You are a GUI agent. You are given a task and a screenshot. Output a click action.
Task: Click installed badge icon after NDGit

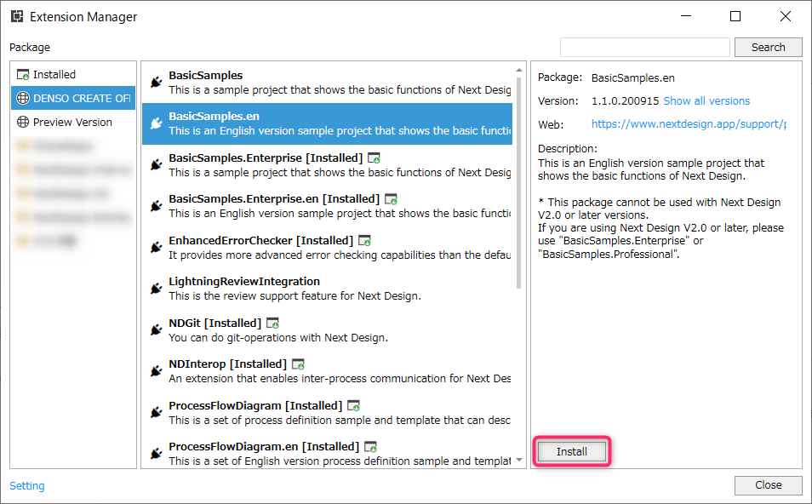[272, 324]
